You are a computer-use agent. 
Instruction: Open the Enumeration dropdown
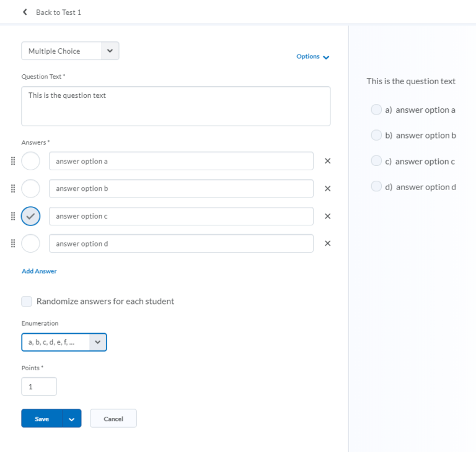point(64,342)
